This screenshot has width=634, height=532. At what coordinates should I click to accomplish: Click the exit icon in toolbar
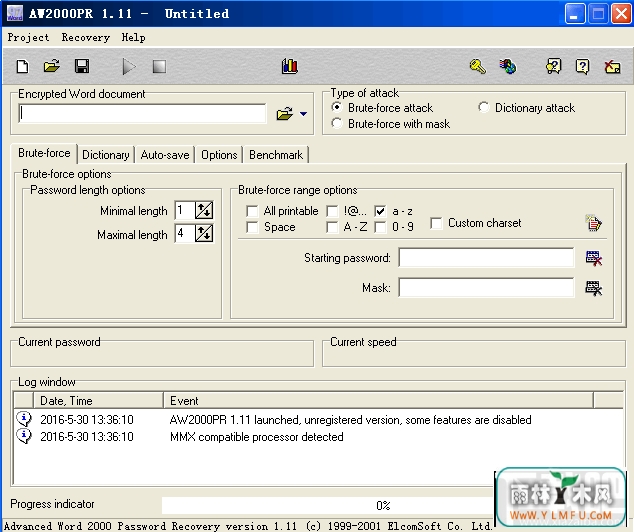[612, 66]
